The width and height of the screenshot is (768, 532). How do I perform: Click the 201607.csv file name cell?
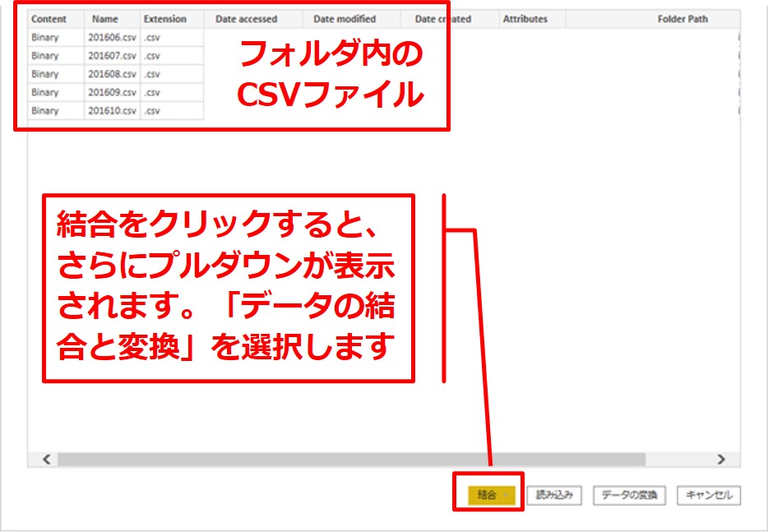coord(112,56)
